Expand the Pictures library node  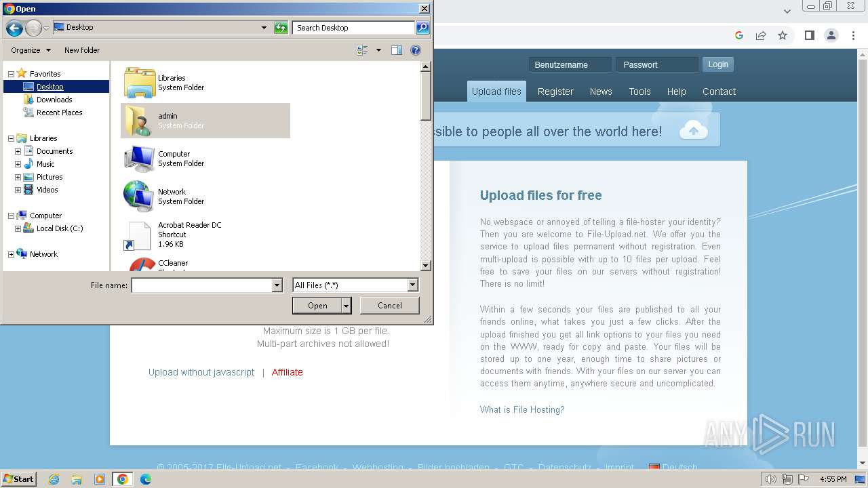(18, 177)
